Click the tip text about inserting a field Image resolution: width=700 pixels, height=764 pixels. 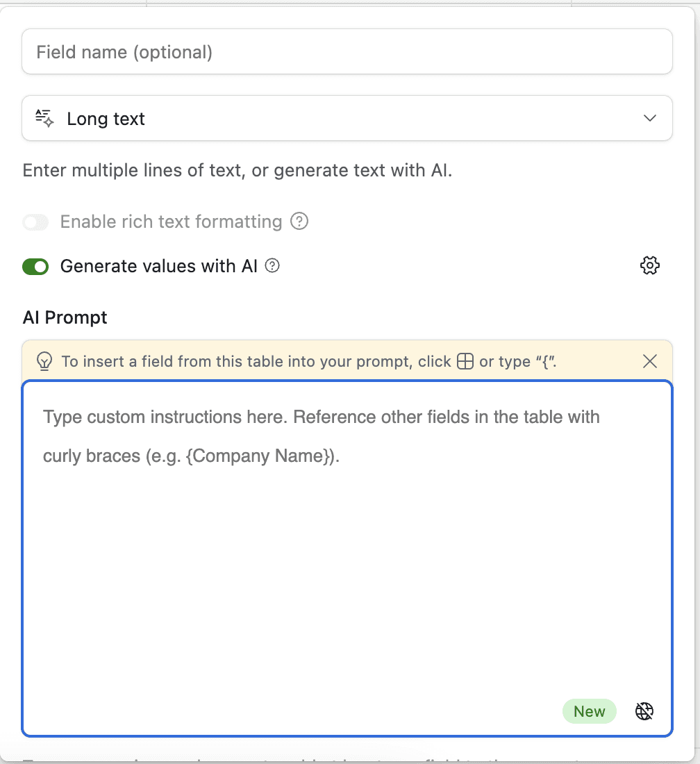tap(309, 362)
